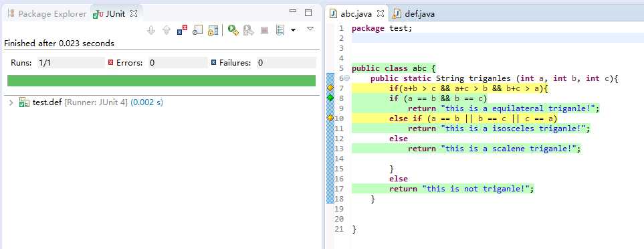This screenshot has width=644, height=249.
Task: Click Failures blue icon
Action: click(213, 63)
